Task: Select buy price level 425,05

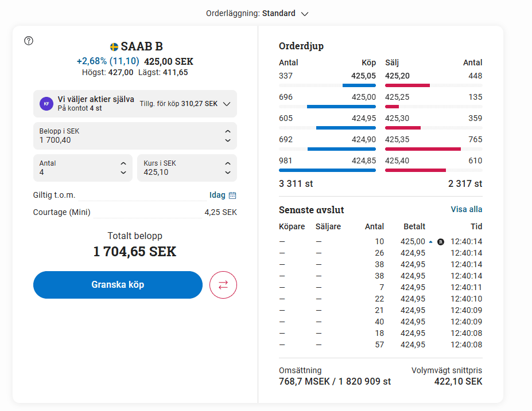Action: (363, 76)
